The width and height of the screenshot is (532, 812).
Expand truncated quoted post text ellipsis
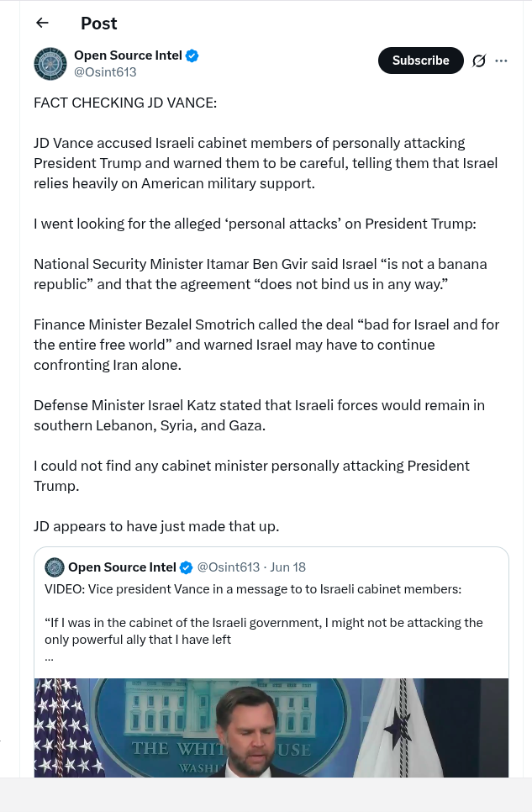click(x=50, y=657)
